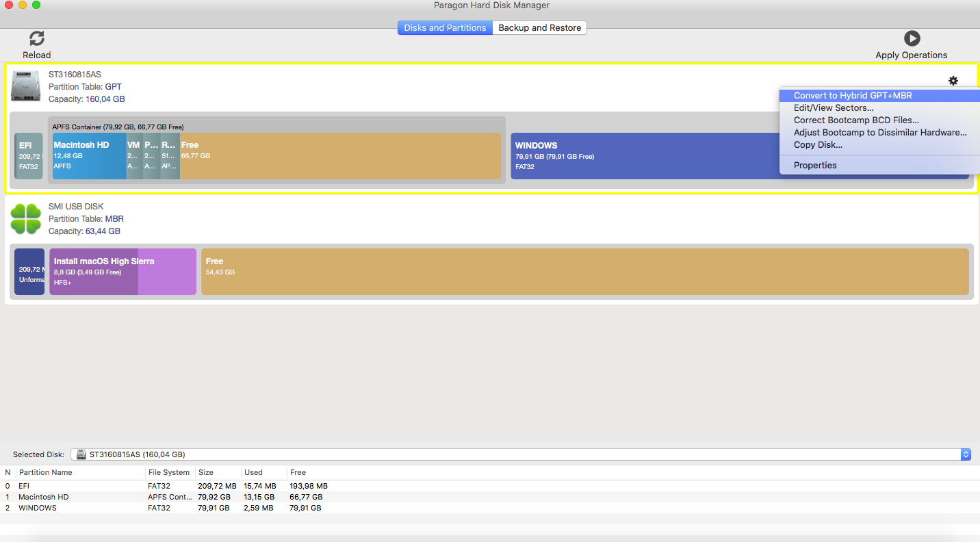
Task: Expand the Selected Disk dropdown arrows
Action: coord(966,454)
